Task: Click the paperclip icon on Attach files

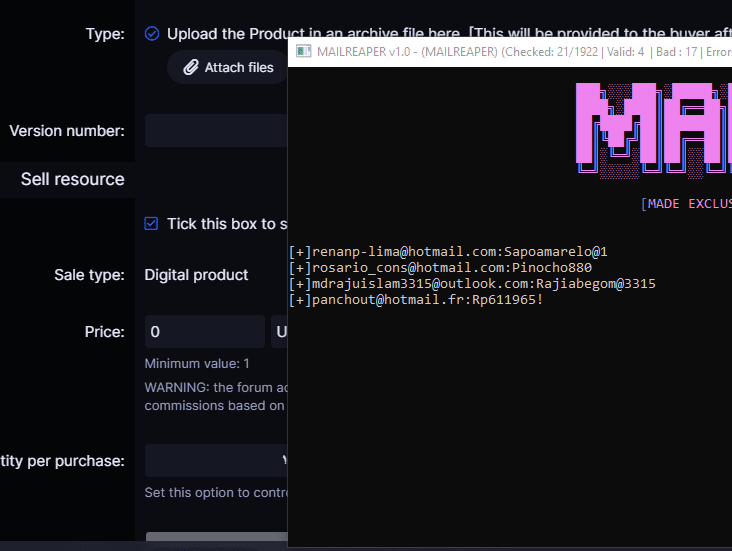Action: tap(190, 68)
